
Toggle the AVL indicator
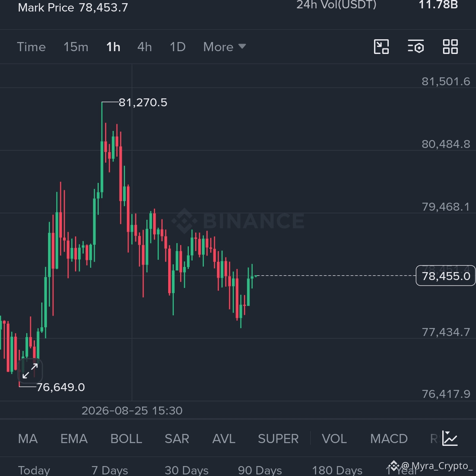(224, 439)
